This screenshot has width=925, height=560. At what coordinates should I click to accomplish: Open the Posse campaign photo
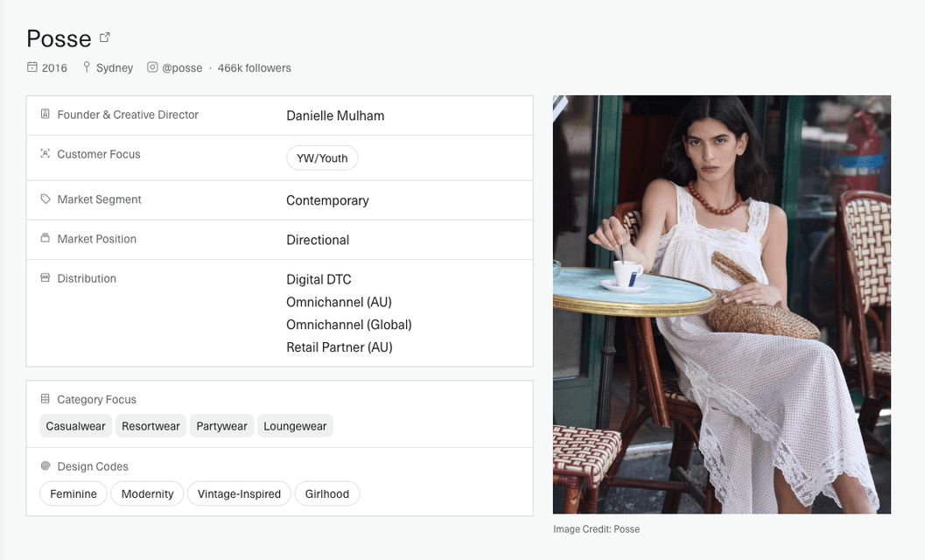[x=721, y=304]
